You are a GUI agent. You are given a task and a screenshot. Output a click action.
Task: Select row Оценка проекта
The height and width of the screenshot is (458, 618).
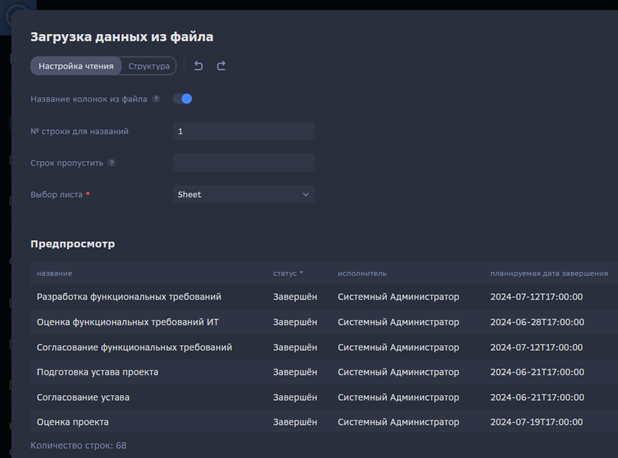click(324, 422)
